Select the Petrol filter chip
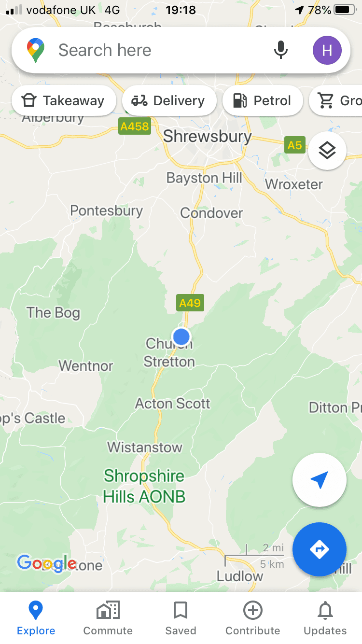 pos(263,100)
